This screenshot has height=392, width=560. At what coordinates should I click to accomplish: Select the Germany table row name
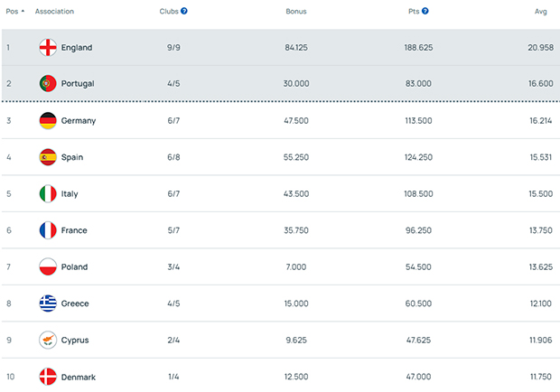tap(79, 121)
